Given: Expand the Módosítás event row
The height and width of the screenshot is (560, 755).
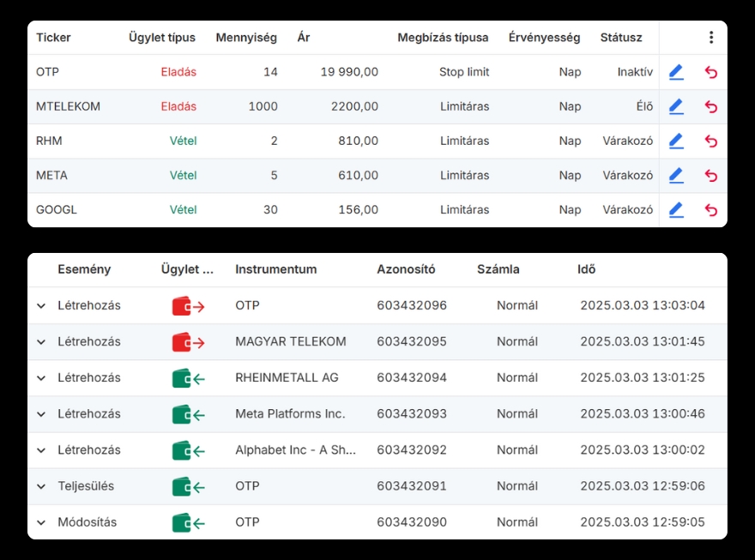Looking at the screenshot, I should [40, 522].
